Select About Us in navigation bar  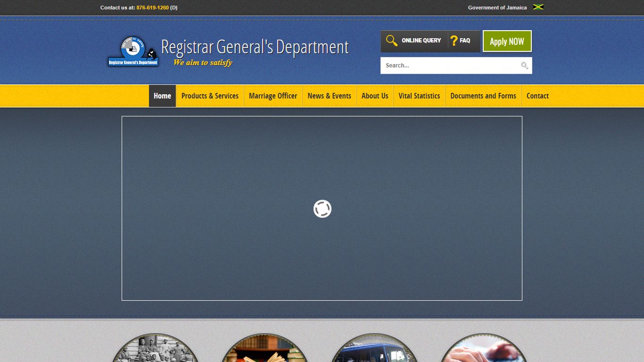pos(375,96)
